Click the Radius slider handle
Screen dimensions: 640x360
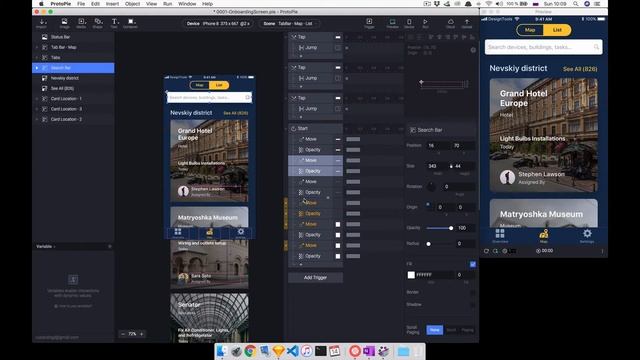click(x=429, y=244)
